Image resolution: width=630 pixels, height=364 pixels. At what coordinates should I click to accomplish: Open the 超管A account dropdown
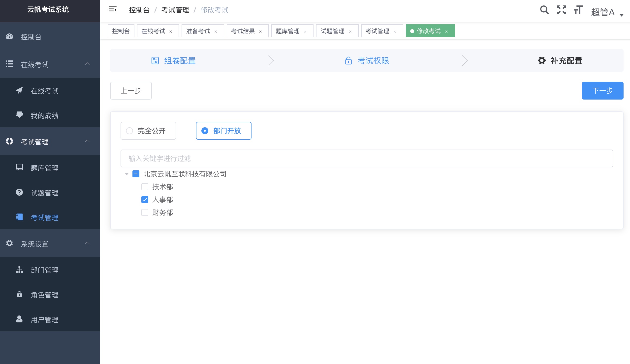[x=605, y=12]
